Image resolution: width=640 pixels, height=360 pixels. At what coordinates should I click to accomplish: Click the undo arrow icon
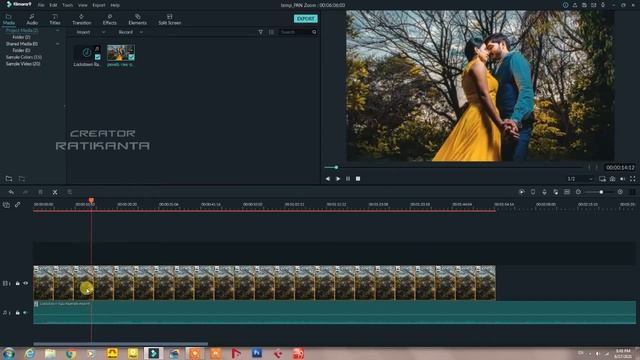(11, 192)
